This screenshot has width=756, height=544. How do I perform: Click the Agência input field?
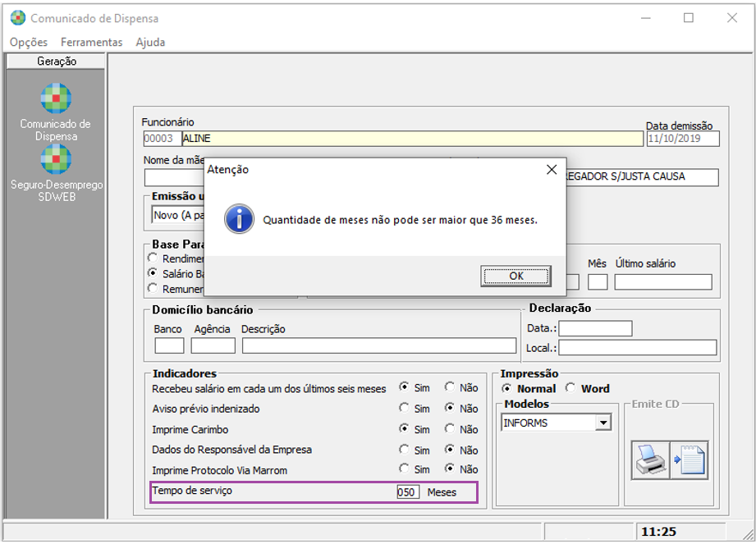tap(213, 345)
